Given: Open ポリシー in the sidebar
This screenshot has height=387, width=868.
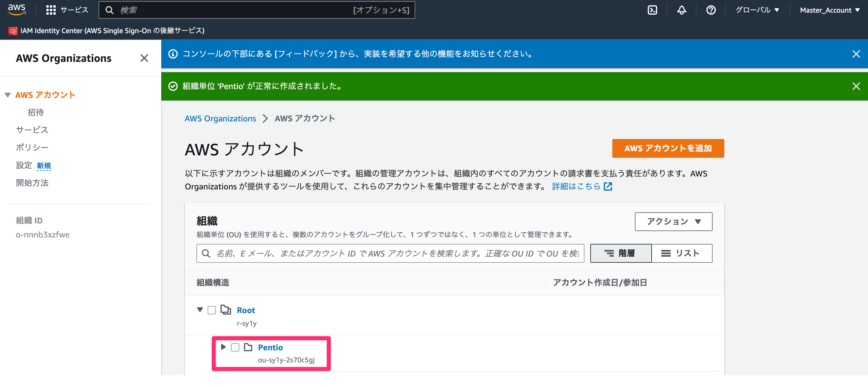Looking at the screenshot, I should click(32, 147).
